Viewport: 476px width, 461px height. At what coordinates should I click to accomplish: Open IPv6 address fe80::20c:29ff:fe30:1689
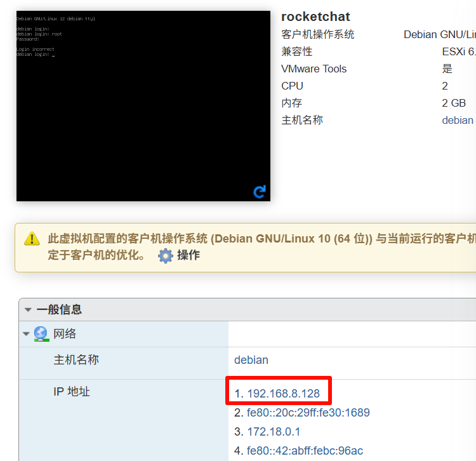(308, 413)
